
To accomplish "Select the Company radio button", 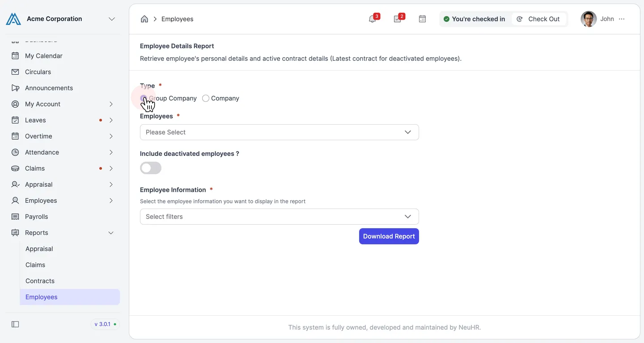I will (206, 98).
